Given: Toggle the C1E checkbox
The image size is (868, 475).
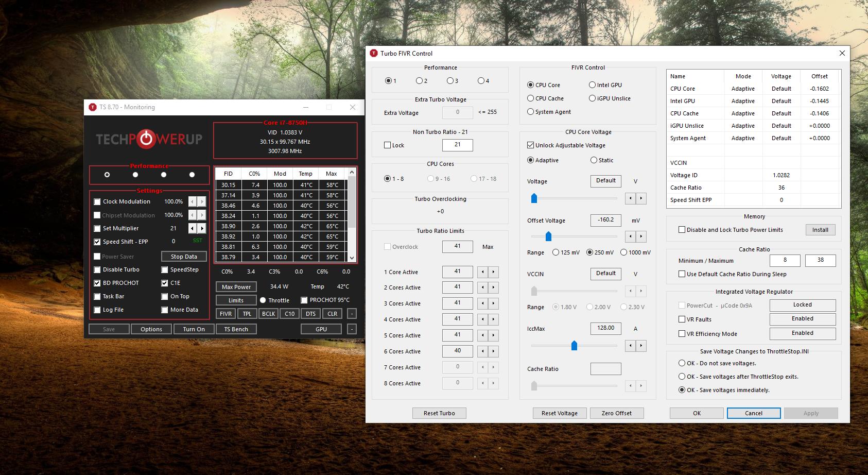Looking at the screenshot, I should pyautogui.click(x=165, y=283).
